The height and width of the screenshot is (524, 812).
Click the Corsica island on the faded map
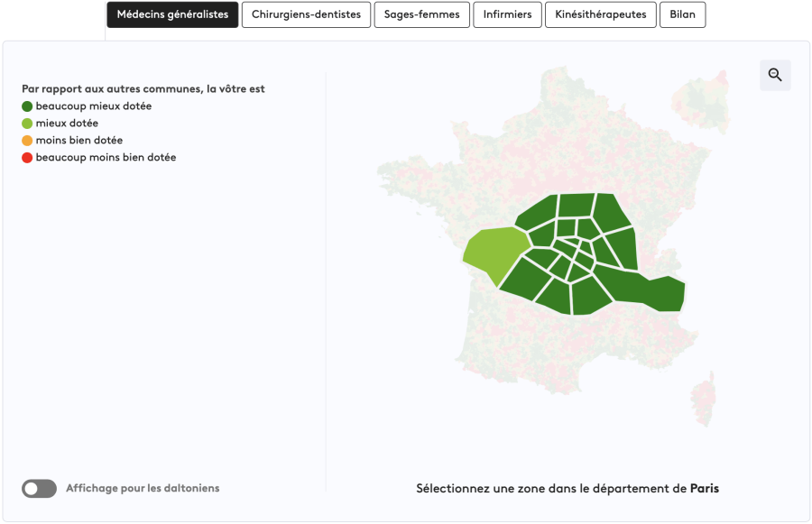pyautogui.click(x=703, y=400)
